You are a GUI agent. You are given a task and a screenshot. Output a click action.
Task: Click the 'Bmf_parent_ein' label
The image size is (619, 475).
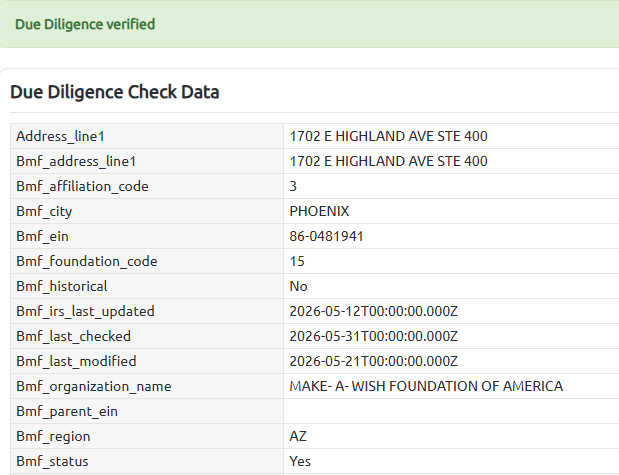pyautogui.click(x=67, y=411)
